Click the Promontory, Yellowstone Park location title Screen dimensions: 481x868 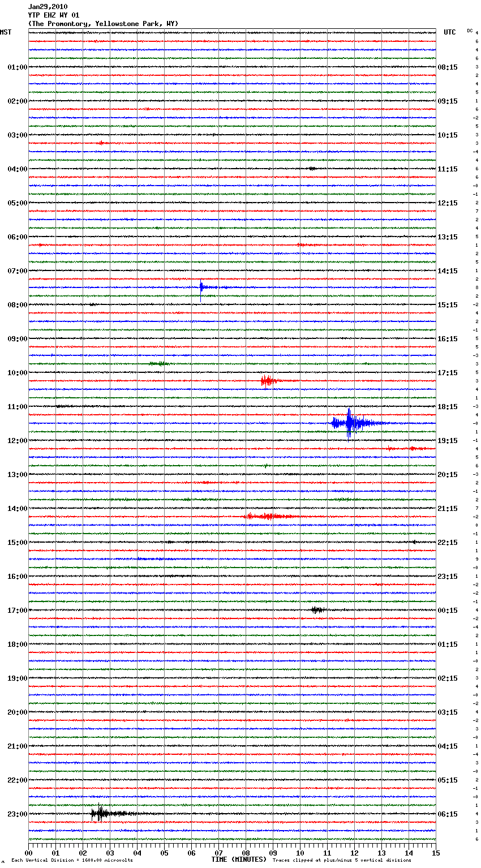(103, 24)
